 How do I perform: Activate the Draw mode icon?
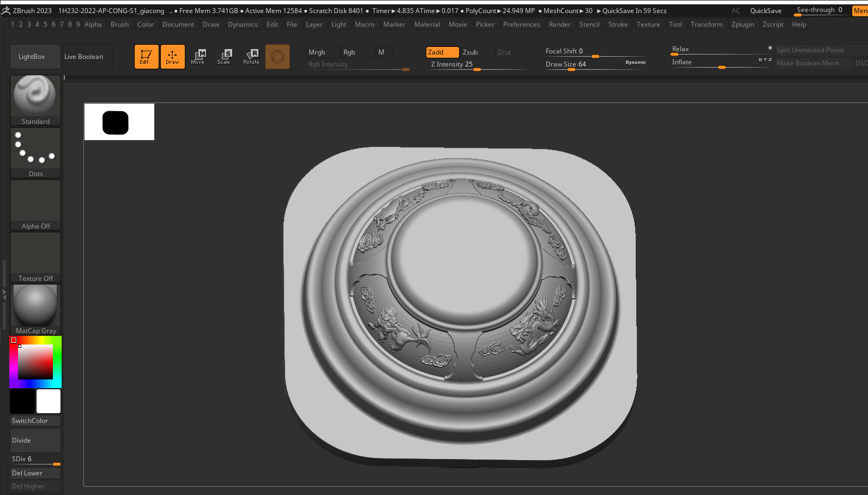tap(172, 57)
